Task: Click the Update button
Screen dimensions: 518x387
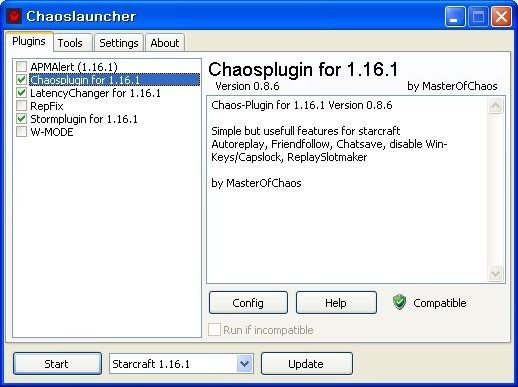Action: point(306,364)
